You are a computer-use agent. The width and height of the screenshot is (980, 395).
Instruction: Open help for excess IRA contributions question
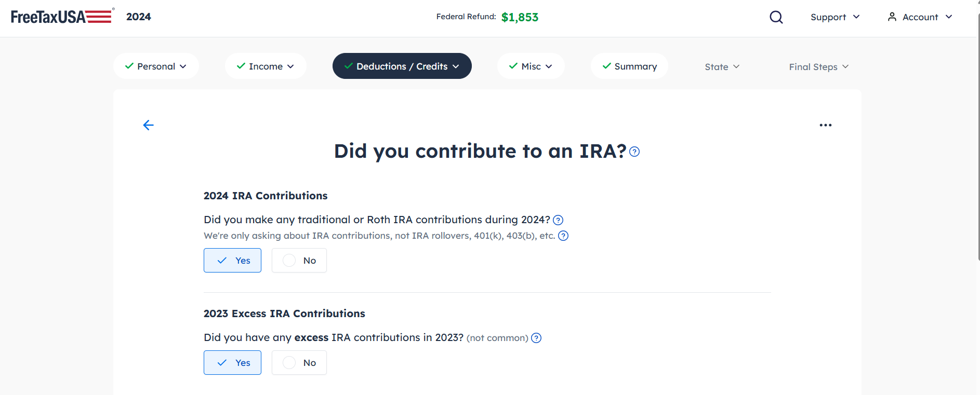[x=536, y=338]
